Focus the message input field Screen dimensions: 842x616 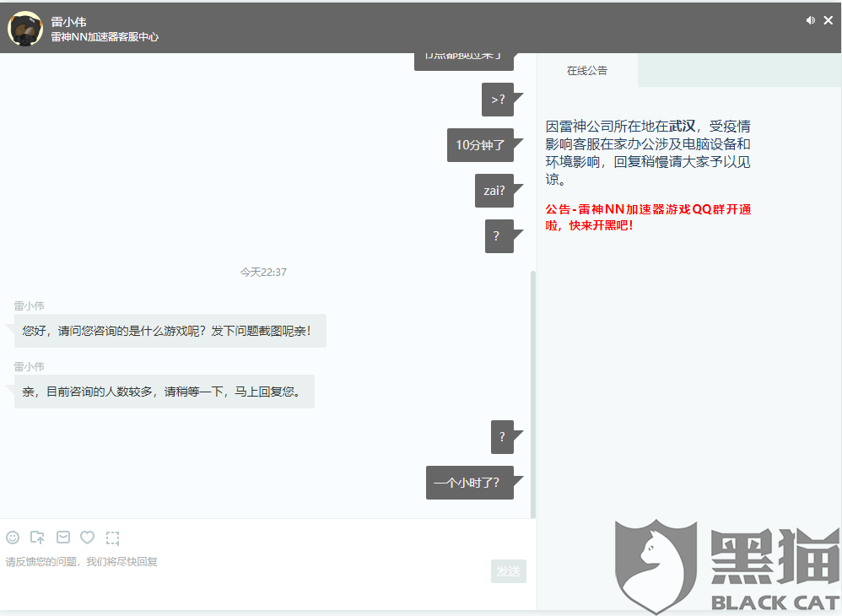pyautogui.click(x=245, y=570)
